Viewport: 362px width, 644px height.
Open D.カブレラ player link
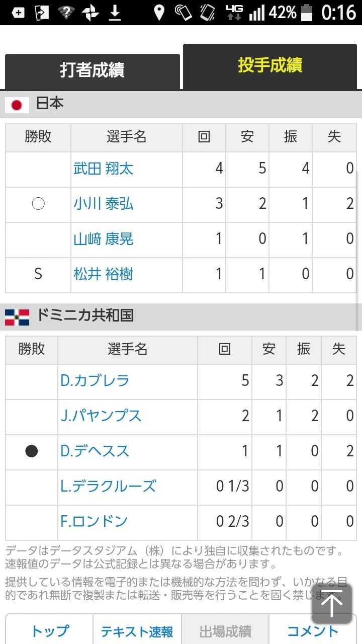(95, 381)
